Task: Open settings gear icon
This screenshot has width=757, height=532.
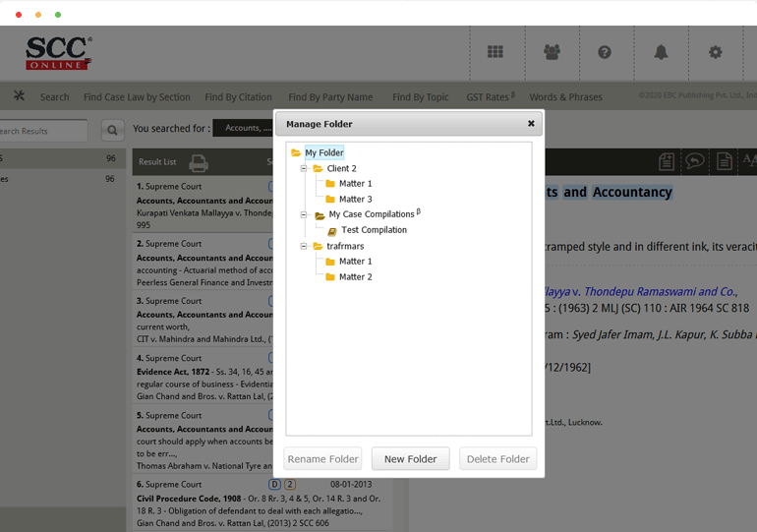Action: click(716, 52)
